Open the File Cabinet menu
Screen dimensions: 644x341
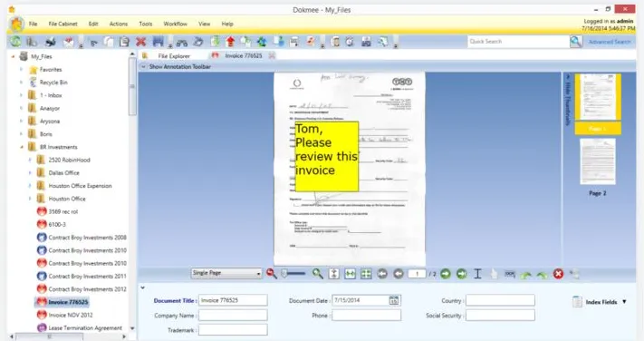coord(62,24)
